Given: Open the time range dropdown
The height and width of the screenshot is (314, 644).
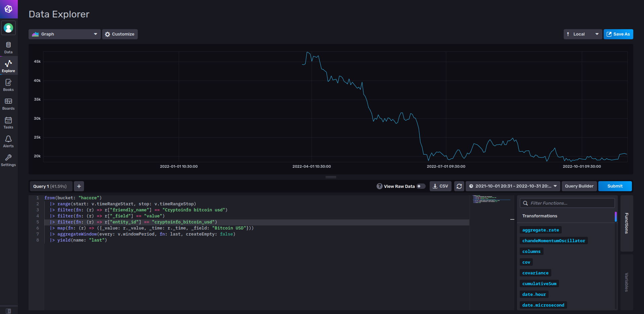Looking at the screenshot, I should 513,186.
